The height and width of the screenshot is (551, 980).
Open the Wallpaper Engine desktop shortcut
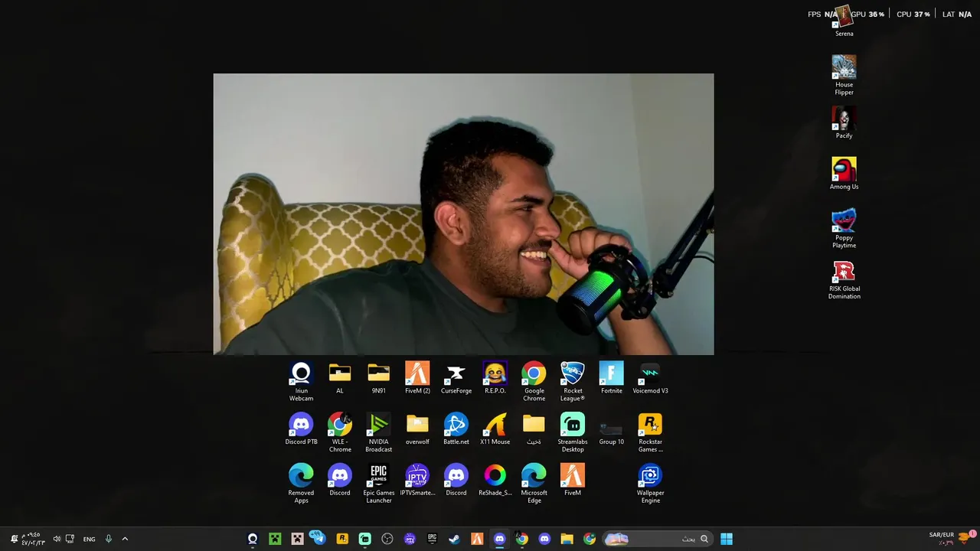[650, 484]
